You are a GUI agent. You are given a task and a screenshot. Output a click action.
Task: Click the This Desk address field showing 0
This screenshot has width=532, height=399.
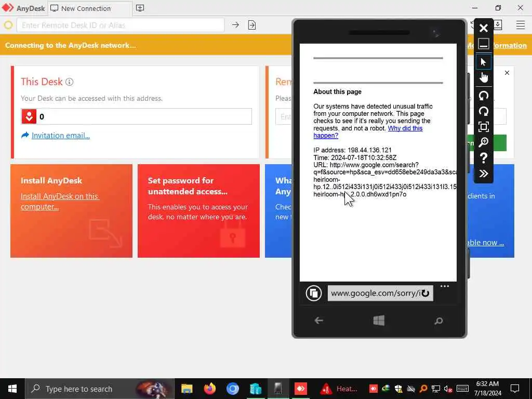point(137,116)
